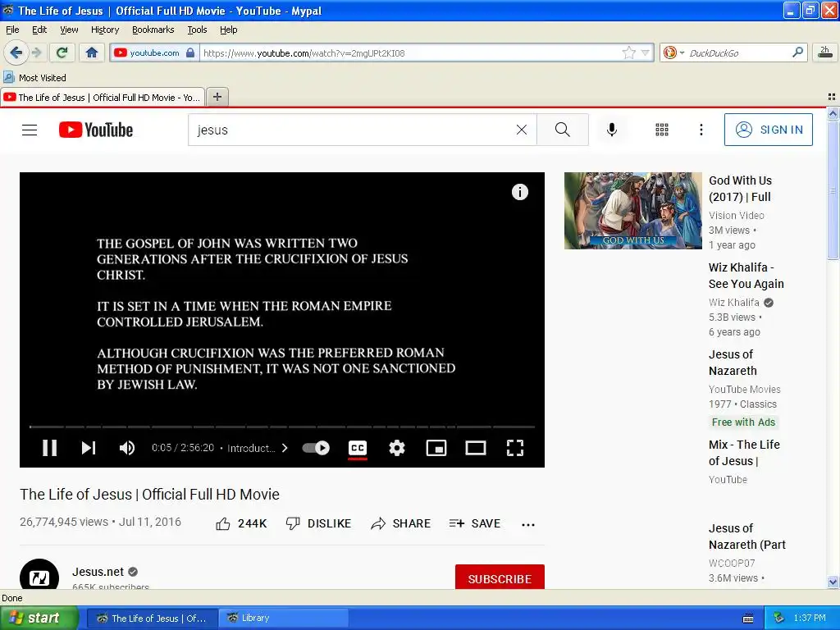Open the Edit menu
Screen dimensions: 840x630
[x=39, y=30]
